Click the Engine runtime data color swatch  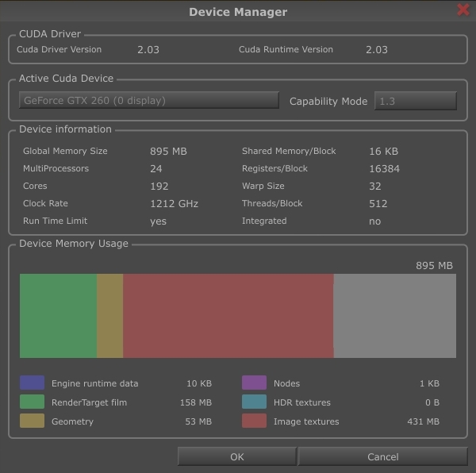pyautogui.click(x=32, y=383)
